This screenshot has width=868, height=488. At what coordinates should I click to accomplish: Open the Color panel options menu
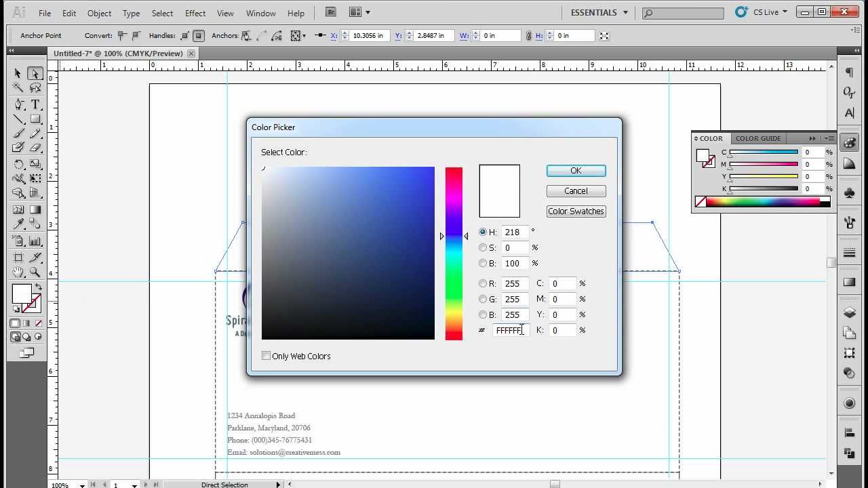point(830,138)
